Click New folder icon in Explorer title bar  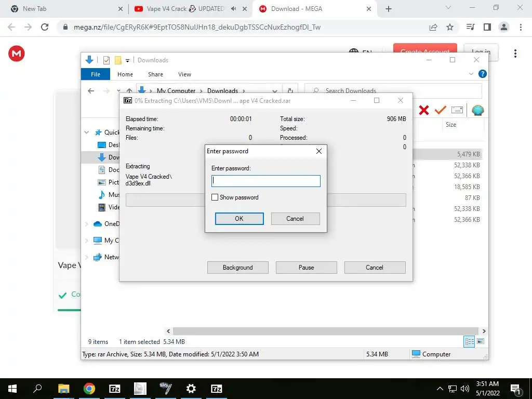click(x=118, y=60)
